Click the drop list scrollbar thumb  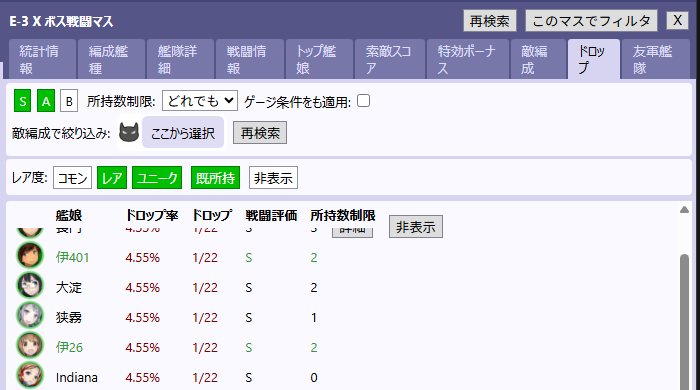684,321
